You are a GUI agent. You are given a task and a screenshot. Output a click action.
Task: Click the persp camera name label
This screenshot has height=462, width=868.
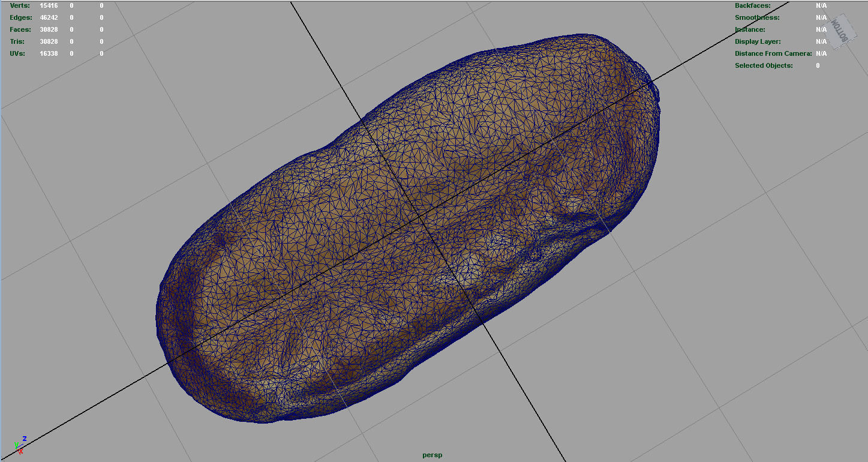(432, 455)
